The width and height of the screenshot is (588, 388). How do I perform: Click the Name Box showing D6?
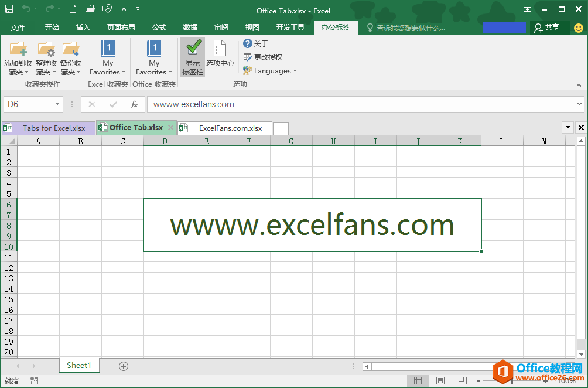[29, 104]
